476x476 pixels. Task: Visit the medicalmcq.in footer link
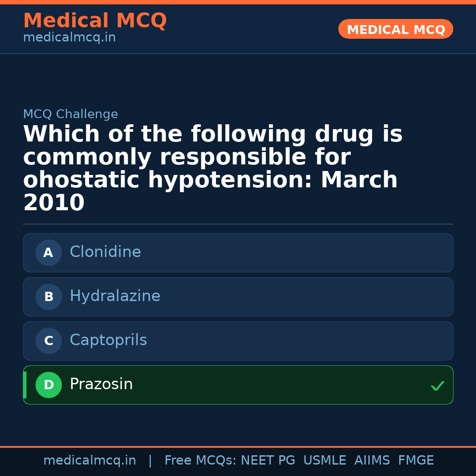point(90,460)
